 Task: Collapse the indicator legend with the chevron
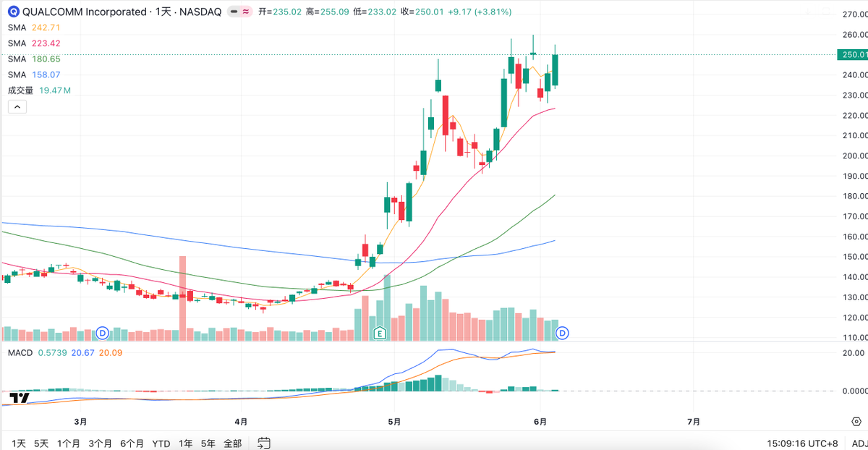click(x=17, y=106)
